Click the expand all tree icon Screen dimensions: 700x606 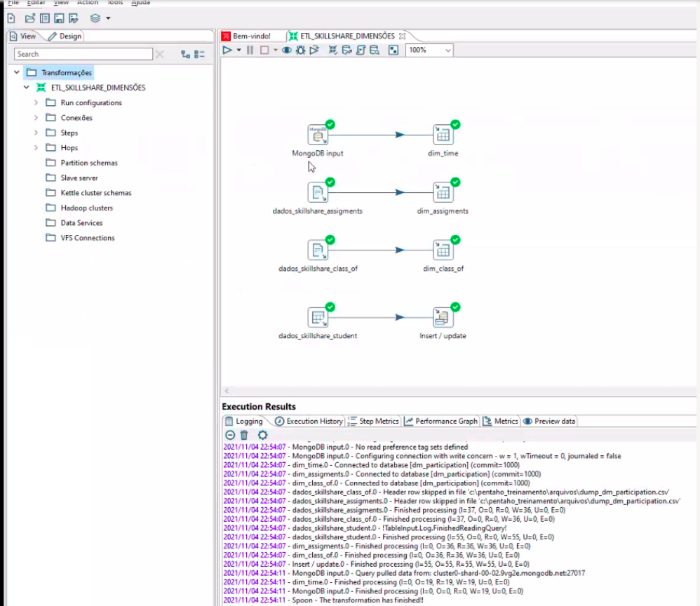tap(185, 55)
